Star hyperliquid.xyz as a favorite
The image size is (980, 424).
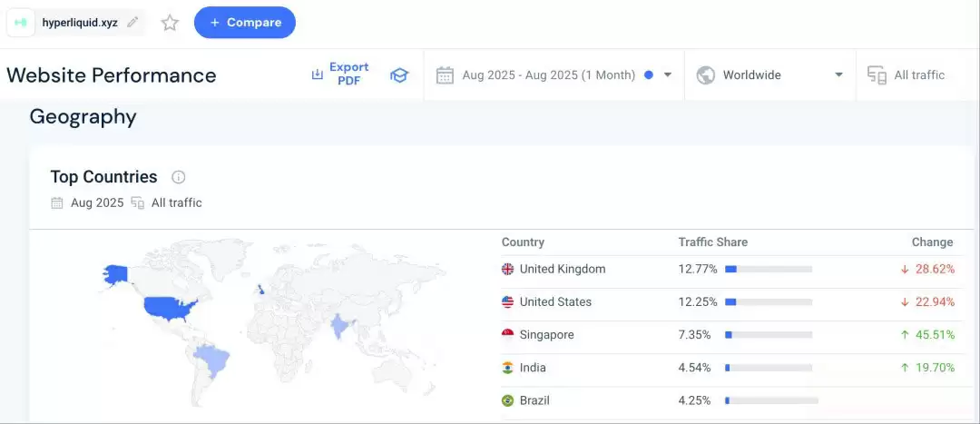coord(170,23)
